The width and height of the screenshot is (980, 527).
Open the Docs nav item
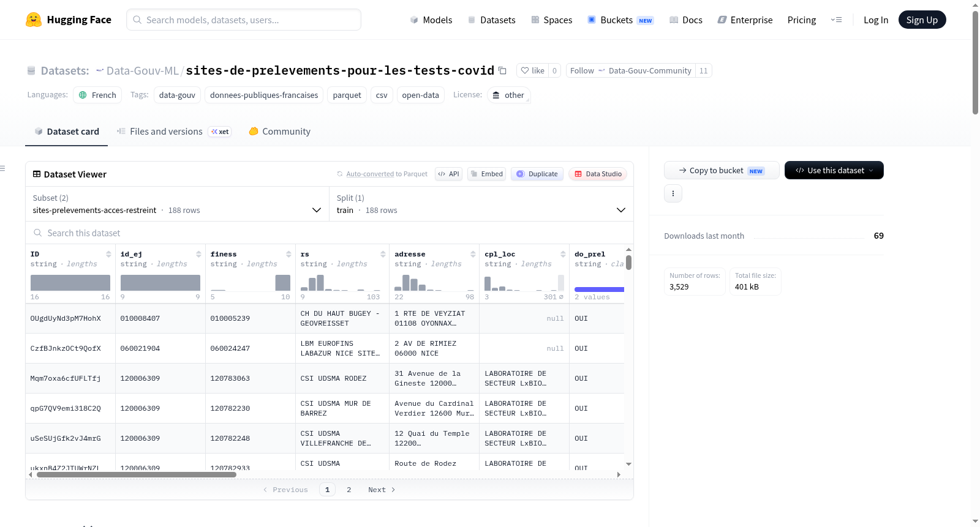tap(686, 20)
